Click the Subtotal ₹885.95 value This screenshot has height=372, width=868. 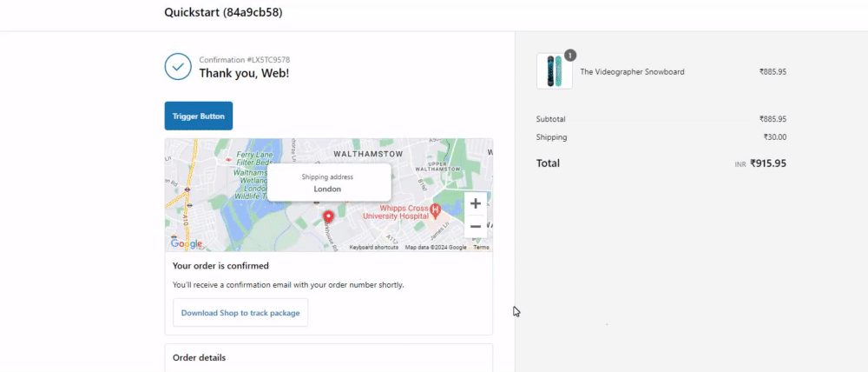point(773,119)
